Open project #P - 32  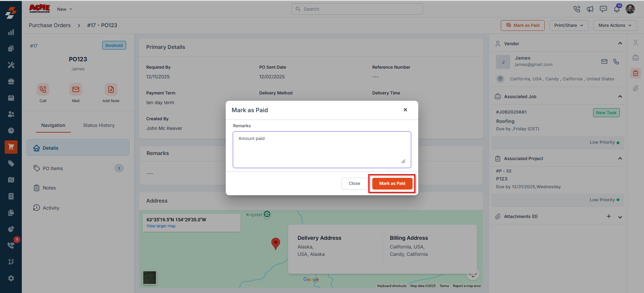504,171
